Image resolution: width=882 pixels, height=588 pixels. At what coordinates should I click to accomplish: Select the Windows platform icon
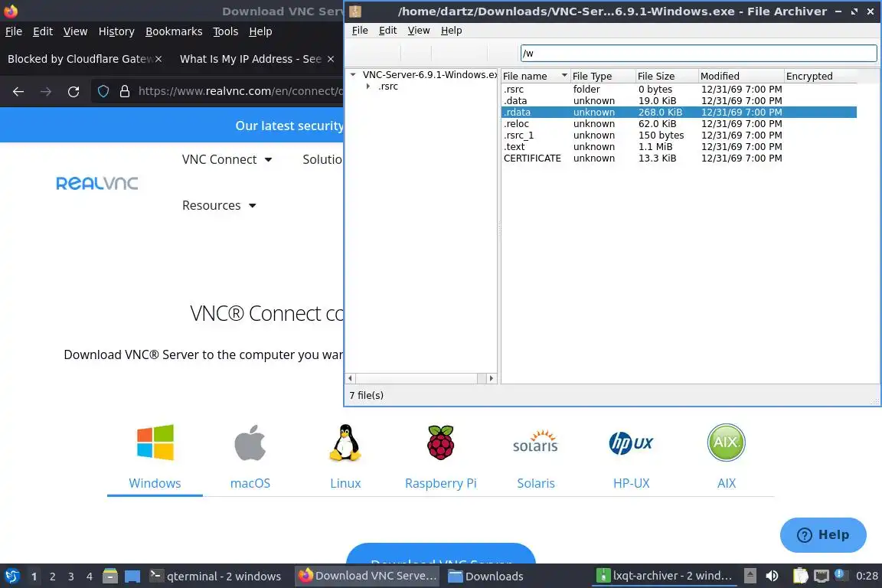(155, 443)
